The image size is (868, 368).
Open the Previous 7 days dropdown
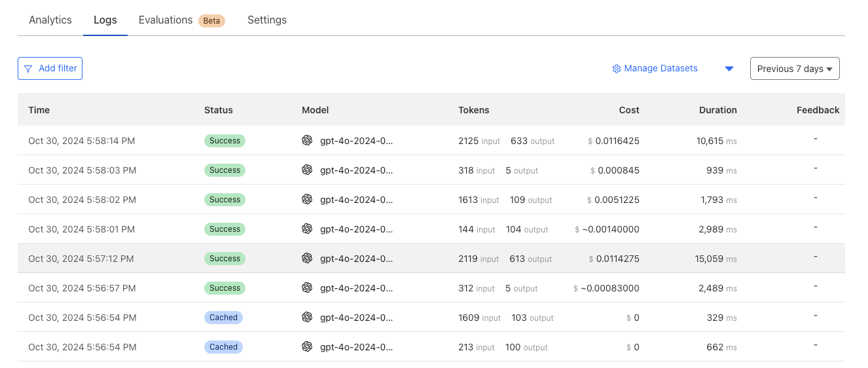794,69
